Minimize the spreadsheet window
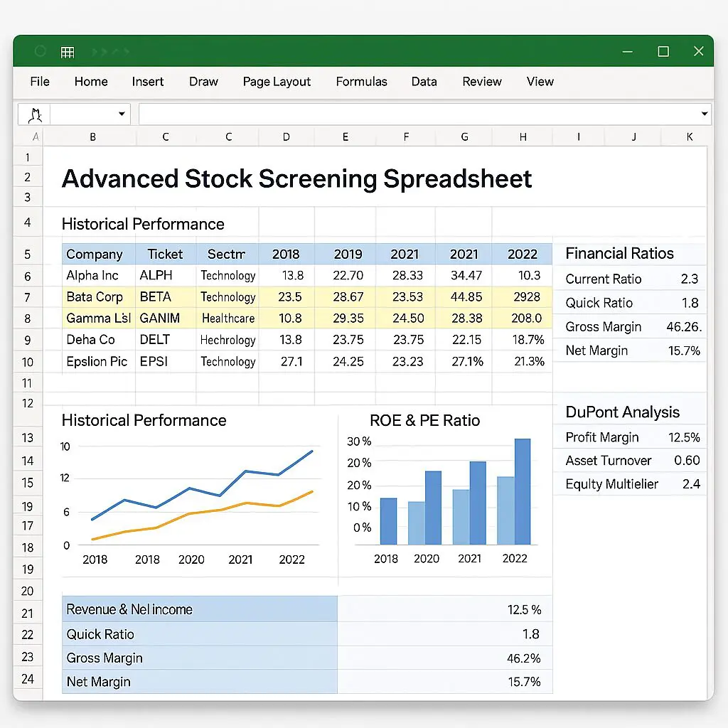728x728 pixels. coord(628,52)
